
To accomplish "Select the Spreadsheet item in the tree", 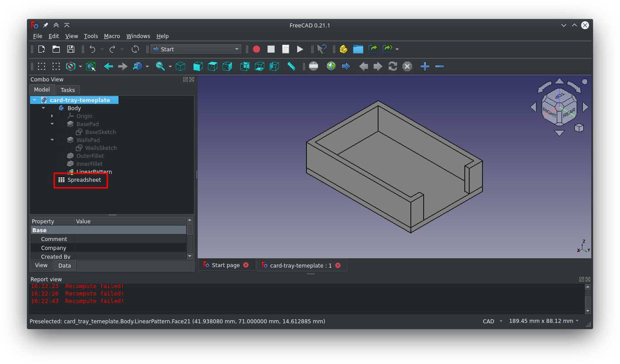I will (x=84, y=180).
